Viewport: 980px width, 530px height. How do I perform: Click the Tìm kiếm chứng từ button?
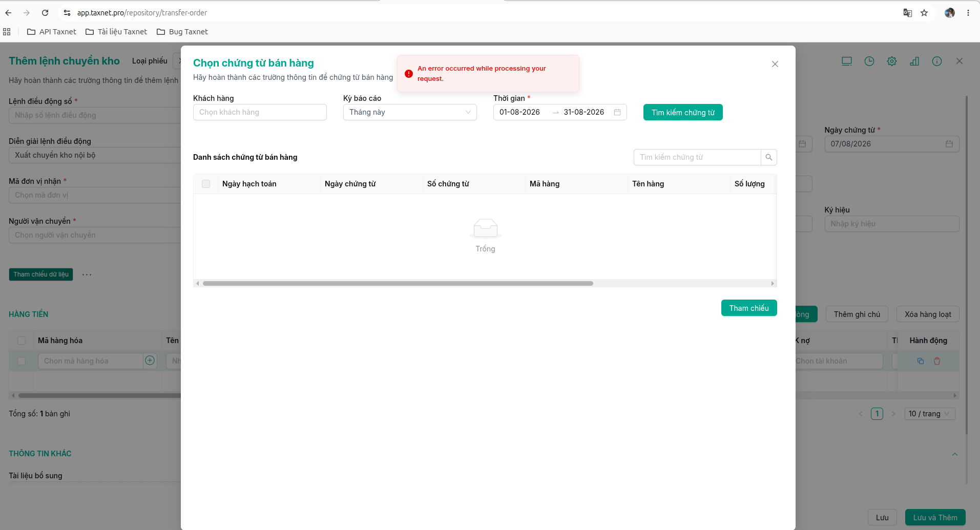[683, 113]
